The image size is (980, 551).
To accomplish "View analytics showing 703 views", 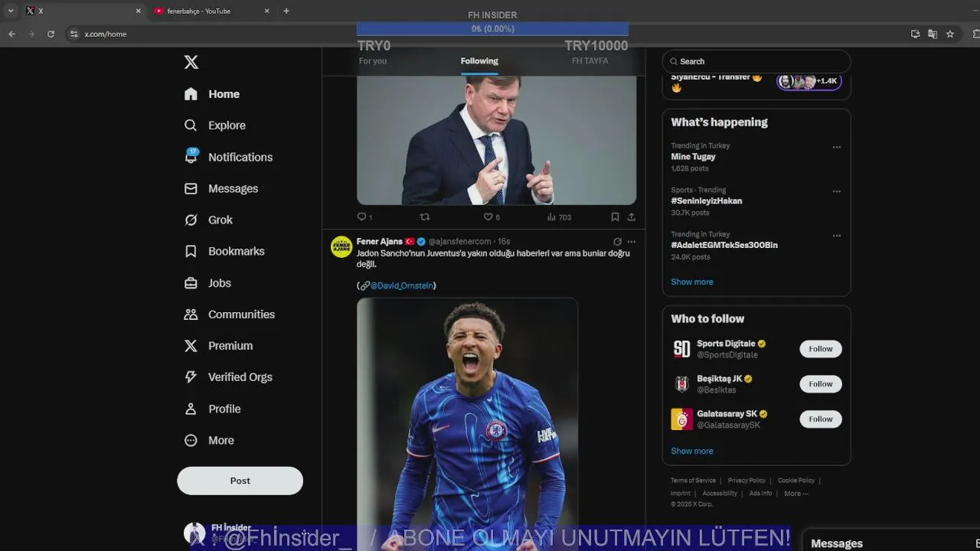I will tap(559, 217).
